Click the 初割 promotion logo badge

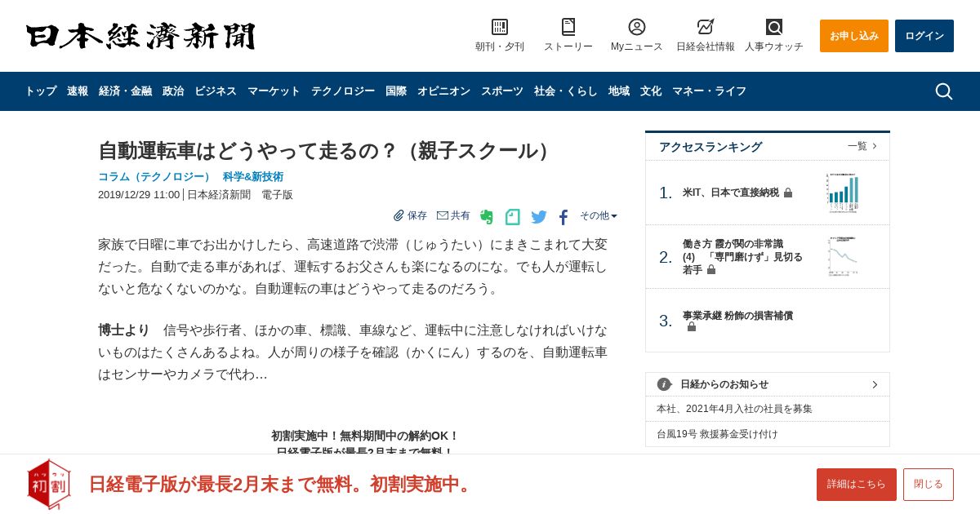click(x=49, y=484)
